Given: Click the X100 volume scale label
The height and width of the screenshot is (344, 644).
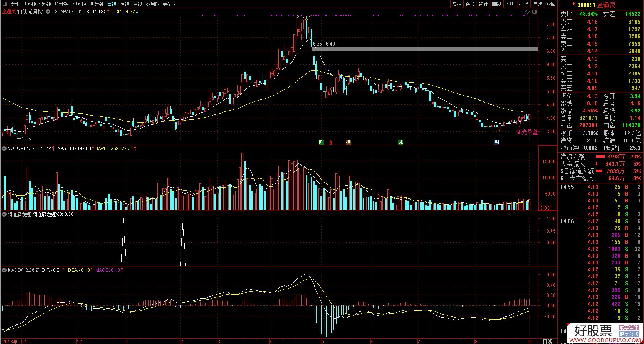Looking at the screenshot, I should [545, 208].
